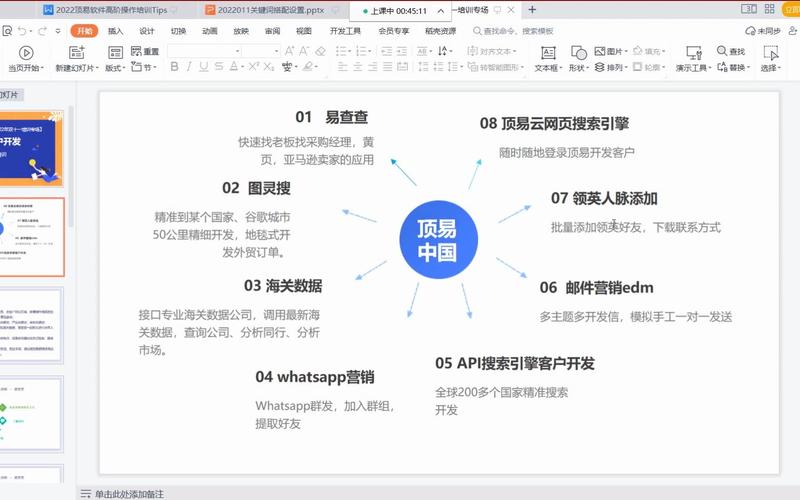Viewport: 800px width, 500px height.
Task: Open the arrange (排列) menu
Action: (x=611, y=67)
